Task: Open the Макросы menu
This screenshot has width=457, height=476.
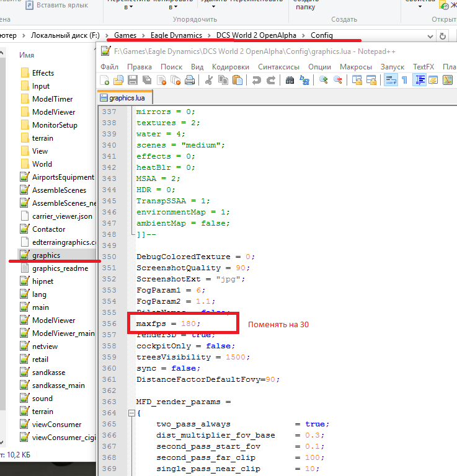Action: tap(356, 67)
